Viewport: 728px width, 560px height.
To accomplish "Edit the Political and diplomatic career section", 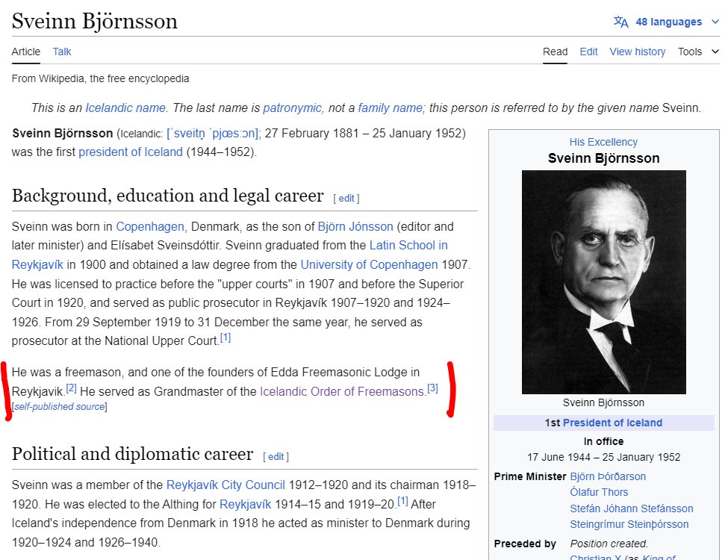I will (x=276, y=456).
